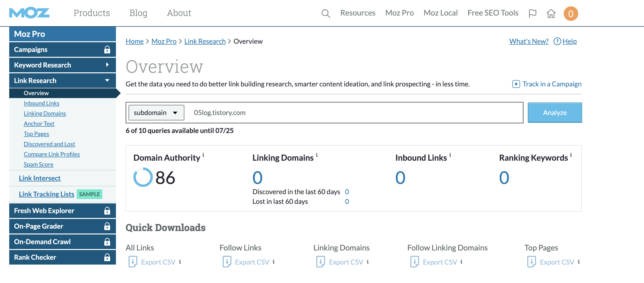Open About menu
This screenshot has height=283, width=644.
(179, 13)
